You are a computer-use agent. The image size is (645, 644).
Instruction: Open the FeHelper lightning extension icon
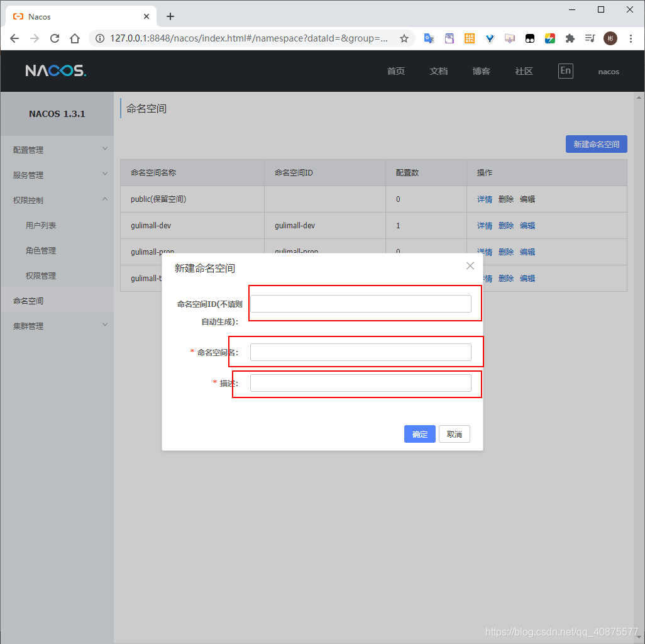pos(550,38)
